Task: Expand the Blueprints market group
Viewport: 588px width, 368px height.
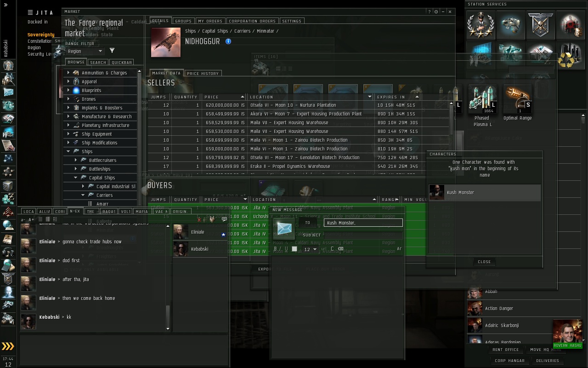Action: 68,90
